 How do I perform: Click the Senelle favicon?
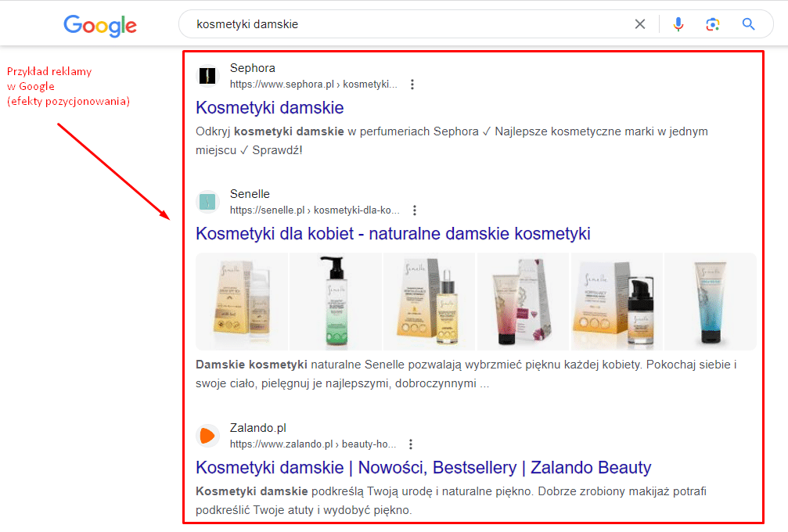click(x=207, y=202)
